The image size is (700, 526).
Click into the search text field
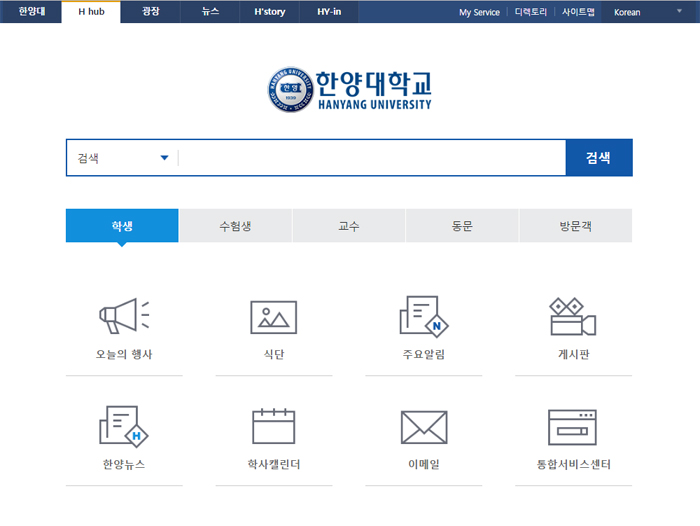pos(372,158)
